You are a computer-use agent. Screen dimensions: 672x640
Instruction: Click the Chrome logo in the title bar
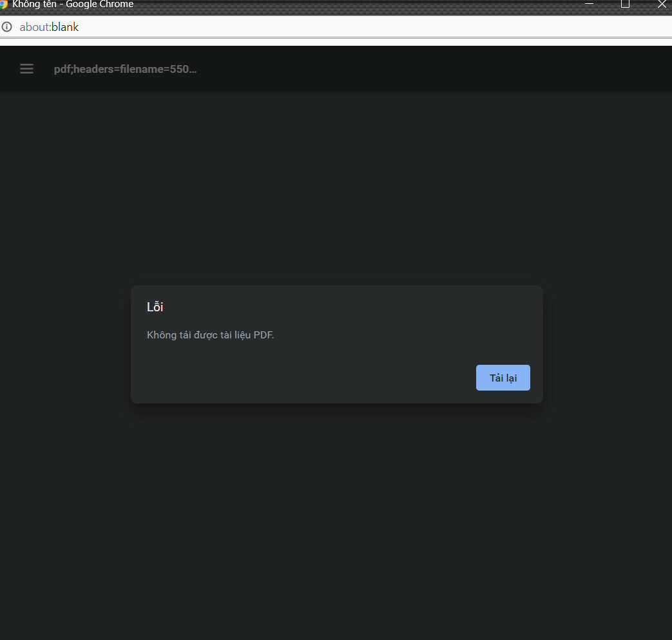3,5
